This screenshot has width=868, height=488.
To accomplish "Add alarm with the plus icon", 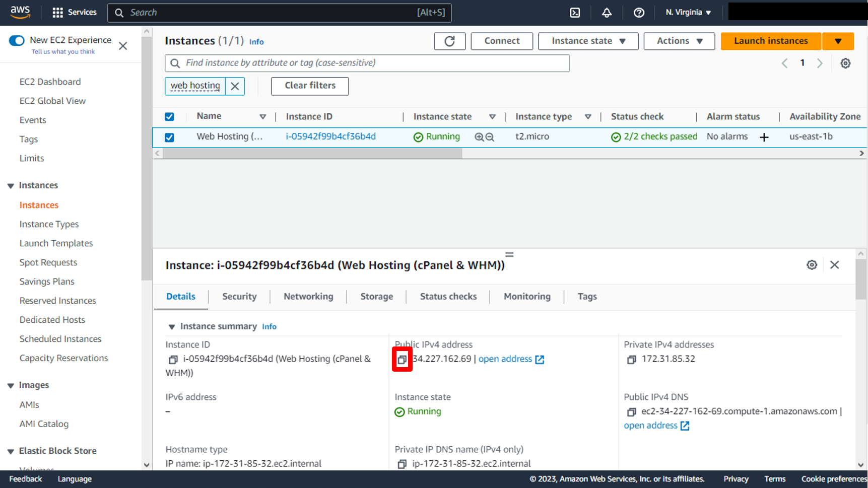I will [764, 137].
